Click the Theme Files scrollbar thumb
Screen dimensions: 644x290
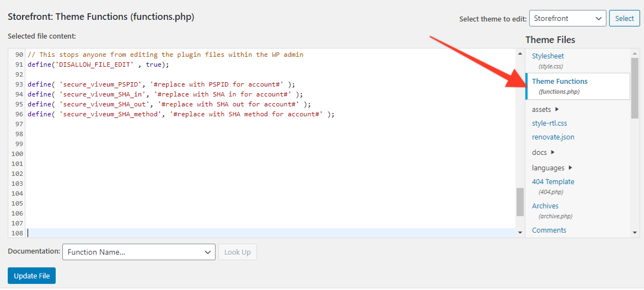[635, 88]
